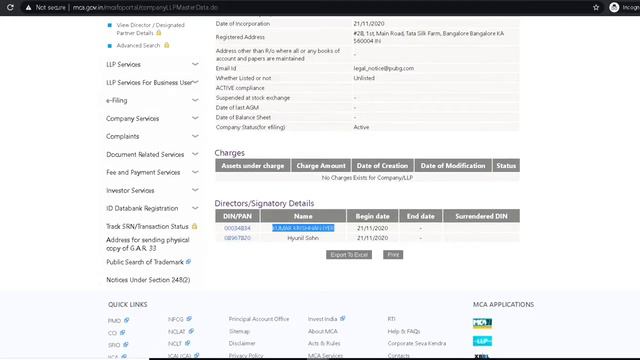640x360 pixels.
Task: Click the Assets under charge header
Action: pos(253,166)
